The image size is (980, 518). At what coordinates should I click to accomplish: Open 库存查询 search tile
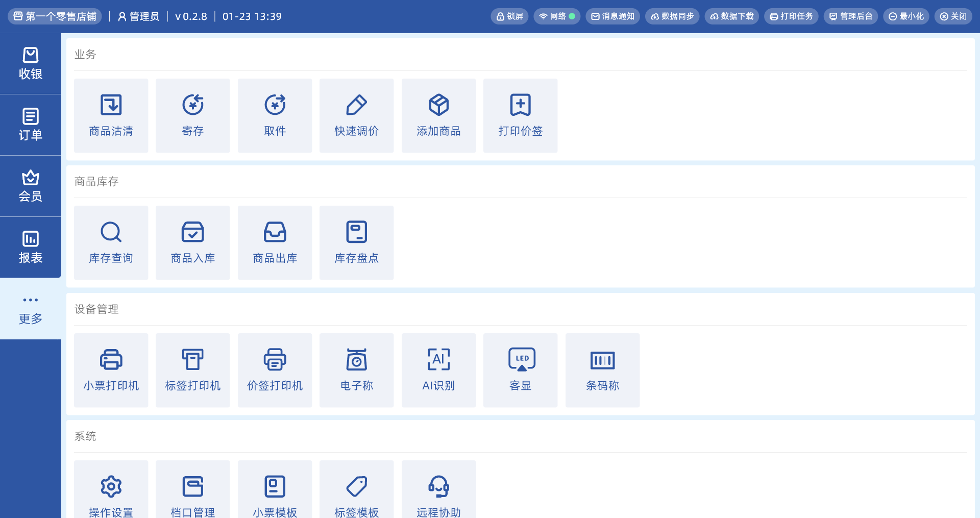point(111,242)
